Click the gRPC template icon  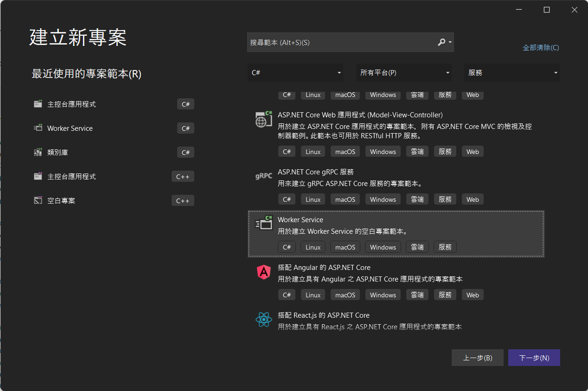pos(264,176)
